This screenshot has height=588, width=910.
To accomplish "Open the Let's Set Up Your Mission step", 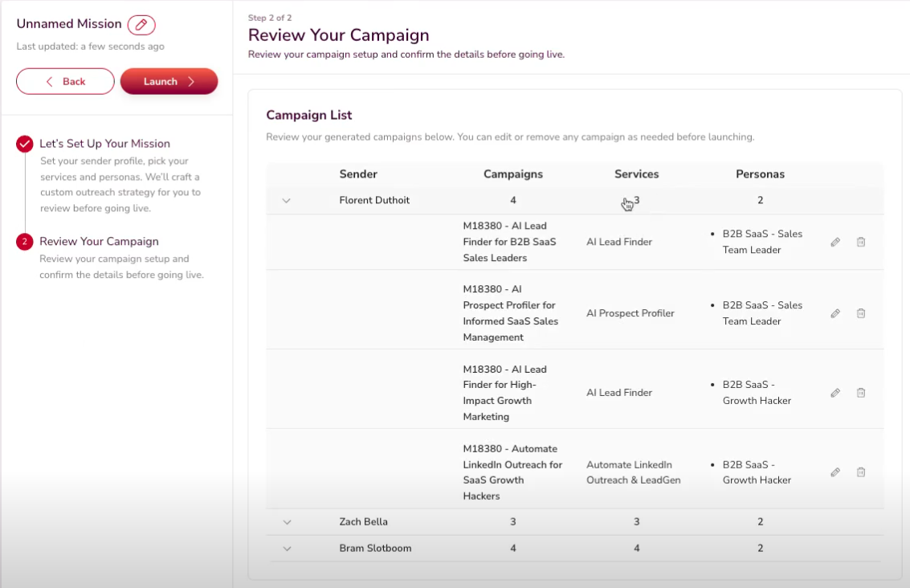I will (104, 144).
